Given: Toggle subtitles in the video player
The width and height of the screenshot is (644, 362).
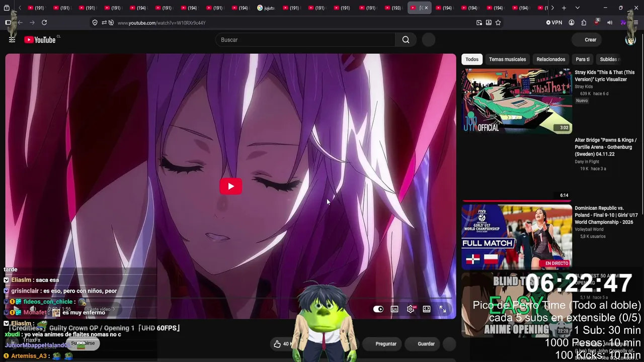Looking at the screenshot, I should coord(394,309).
